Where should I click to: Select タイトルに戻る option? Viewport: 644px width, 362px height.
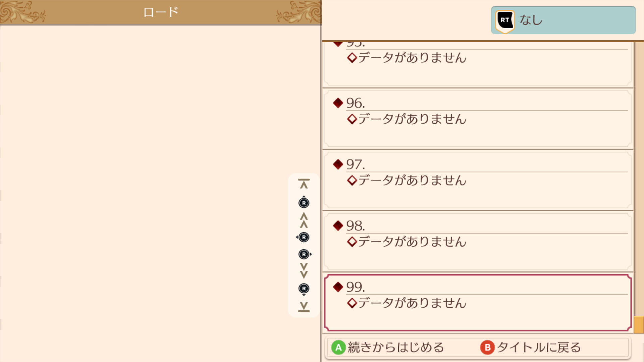531,348
